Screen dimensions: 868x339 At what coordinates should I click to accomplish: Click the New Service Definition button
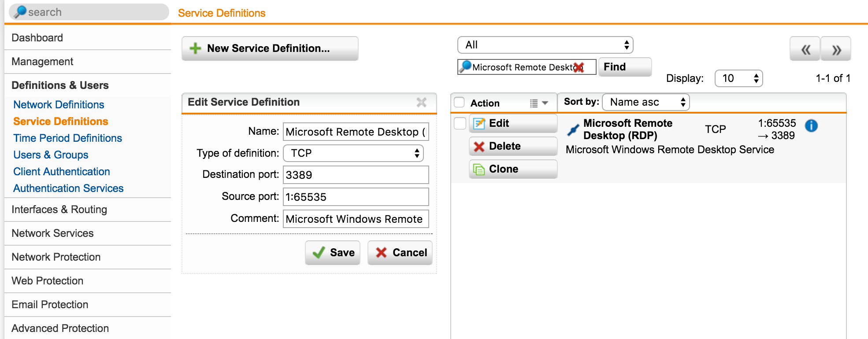coord(270,48)
